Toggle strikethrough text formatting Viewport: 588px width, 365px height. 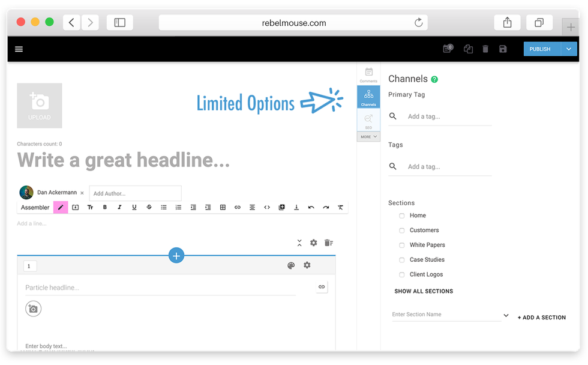coord(149,207)
